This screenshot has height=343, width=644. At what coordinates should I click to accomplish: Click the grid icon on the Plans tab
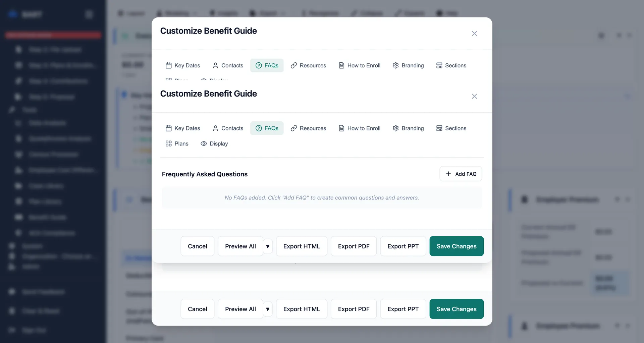[x=169, y=144]
